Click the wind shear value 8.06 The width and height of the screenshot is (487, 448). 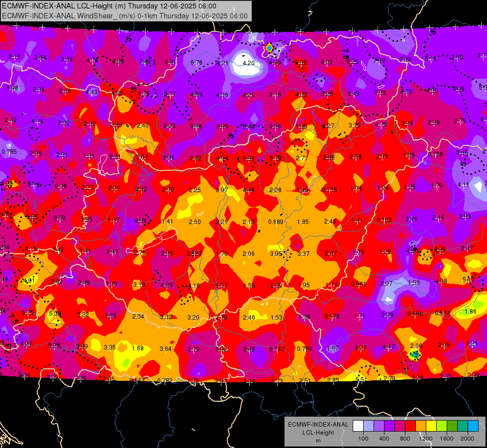(x=24, y=375)
